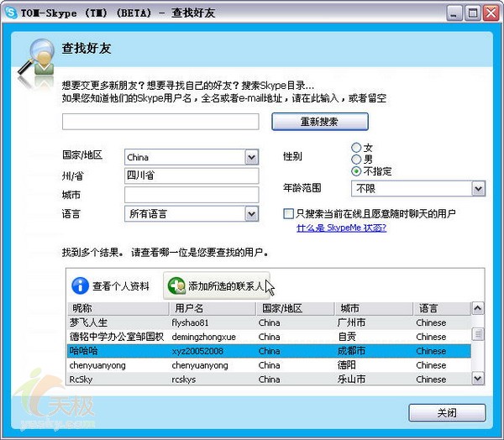Open the 年龄范围 age range dropdown
The width and height of the screenshot is (504, 440).
tap(478, 188)
